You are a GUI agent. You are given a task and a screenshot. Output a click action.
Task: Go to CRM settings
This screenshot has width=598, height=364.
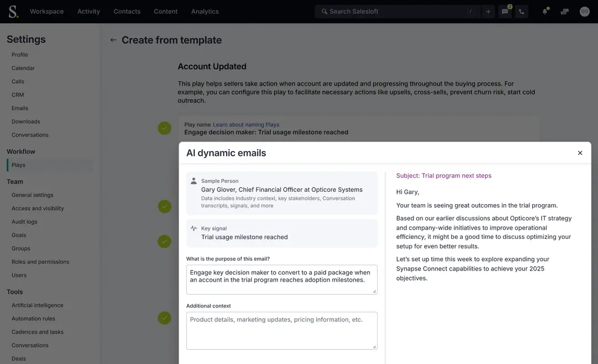coord(18,95)
